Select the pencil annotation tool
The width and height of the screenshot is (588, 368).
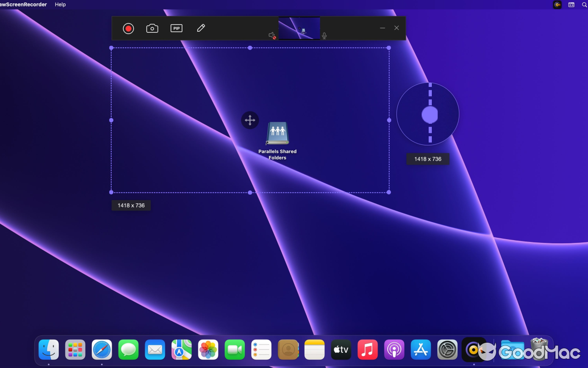[201, 28]
